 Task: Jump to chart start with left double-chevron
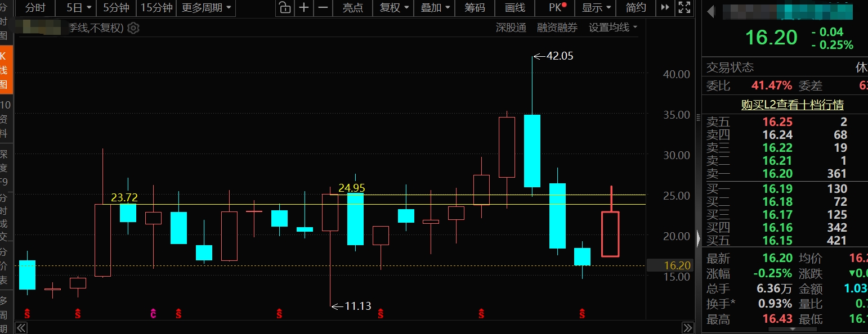21,328
